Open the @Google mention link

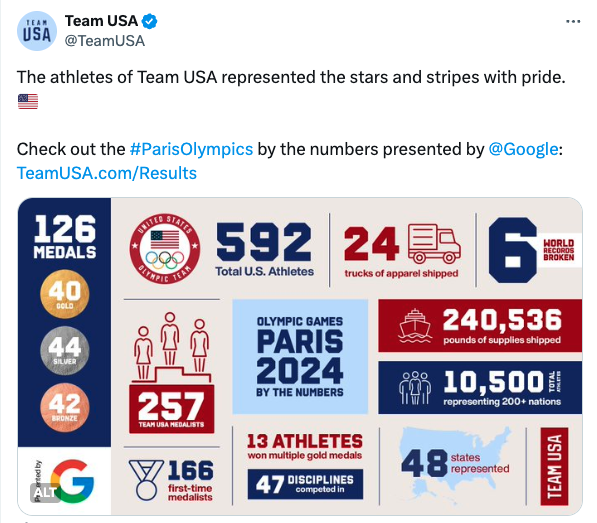click(x=523, y=149)
